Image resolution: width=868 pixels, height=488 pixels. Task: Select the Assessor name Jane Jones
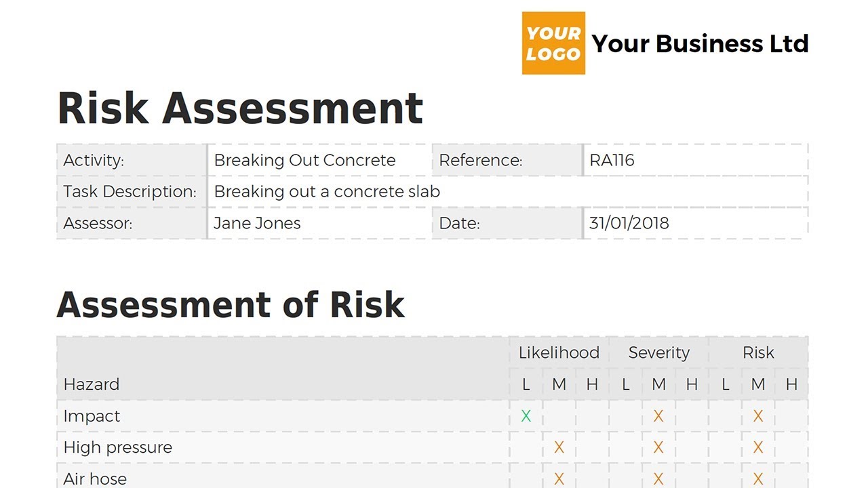257,223
